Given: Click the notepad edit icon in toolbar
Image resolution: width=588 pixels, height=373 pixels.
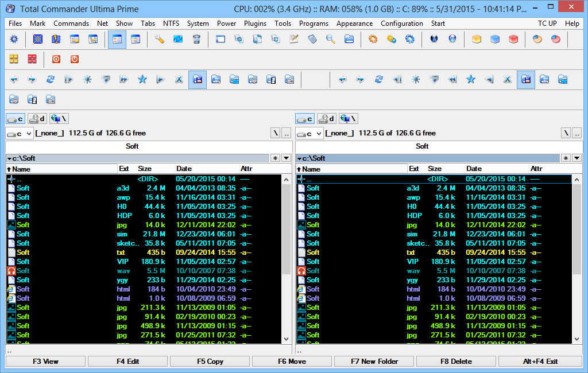Looking at the screenshot, I should [x=294, y=39].
